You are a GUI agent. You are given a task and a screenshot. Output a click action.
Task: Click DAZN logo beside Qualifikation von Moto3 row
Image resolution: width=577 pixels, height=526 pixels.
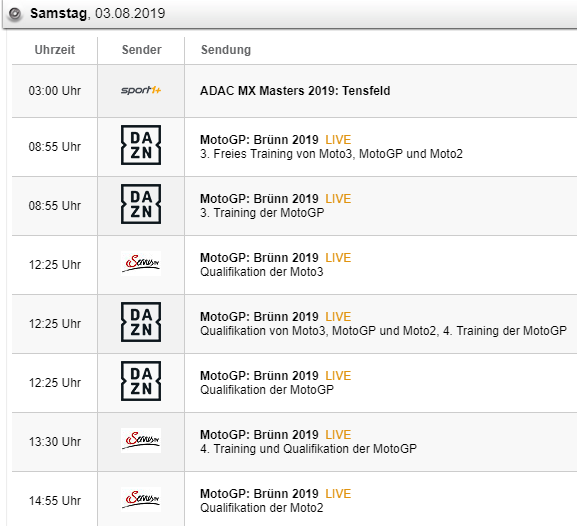tap(141, 322)
